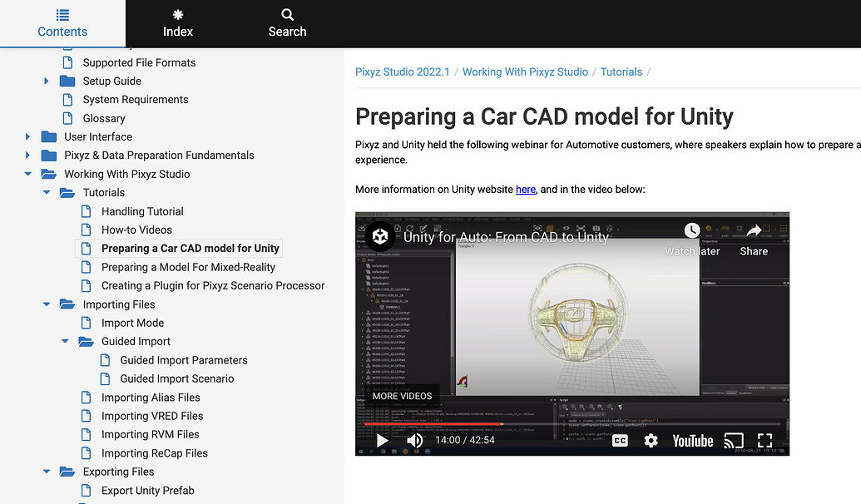This screenshot has width=861, height=504.
Task: Open the Tutorials folder icon
Action: point(67,192)
